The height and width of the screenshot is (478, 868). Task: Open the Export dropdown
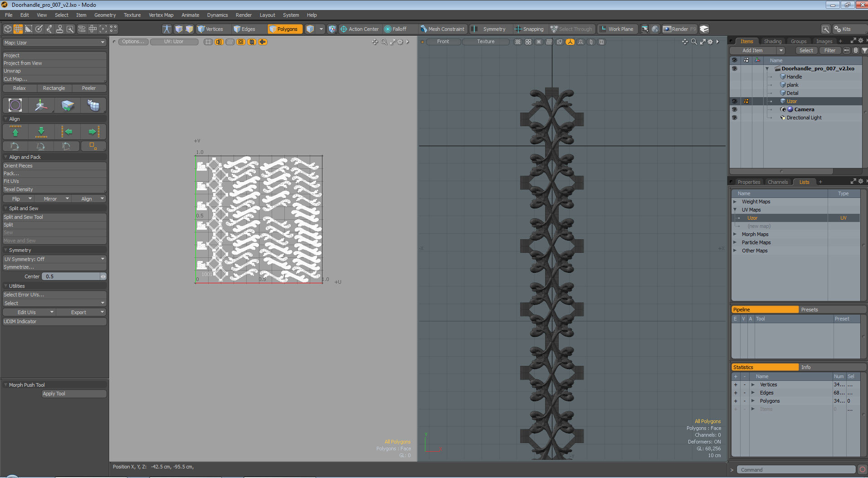pos(82,312)
